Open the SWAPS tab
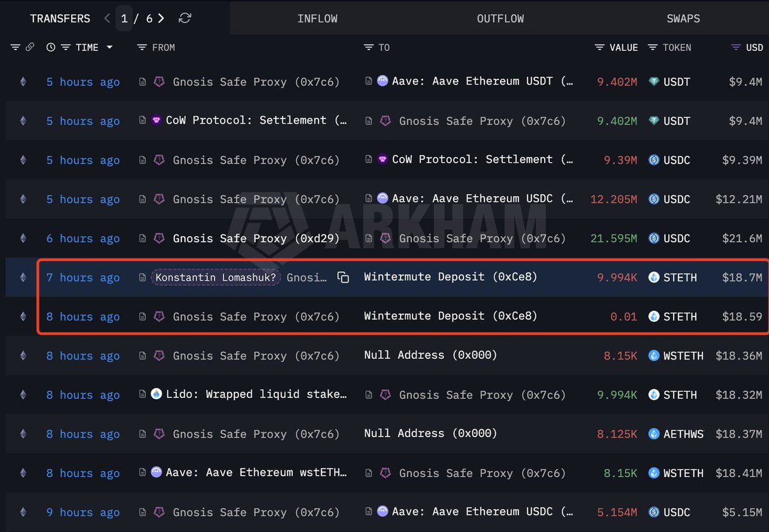 683,18
